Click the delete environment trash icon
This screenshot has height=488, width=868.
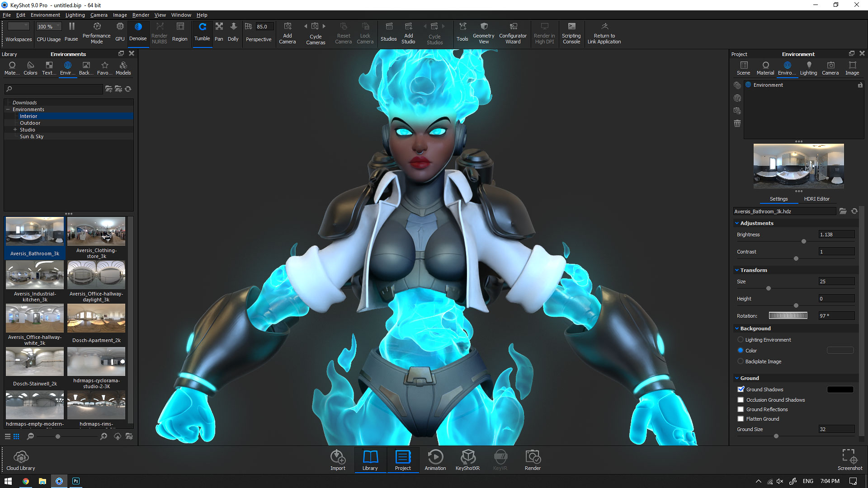pyautogui.click(x=737, y=123)
